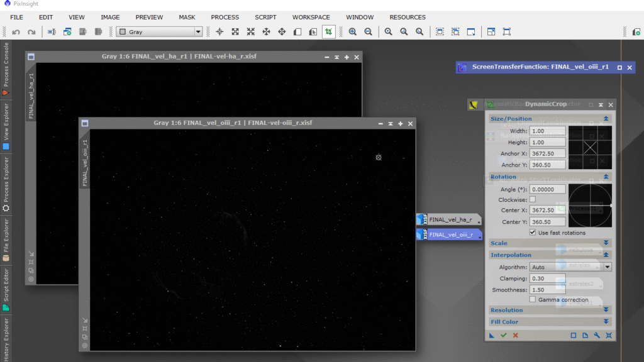
Task: Select the FINAL_vel_oiii_r image icon
Action: pos(449,234)
